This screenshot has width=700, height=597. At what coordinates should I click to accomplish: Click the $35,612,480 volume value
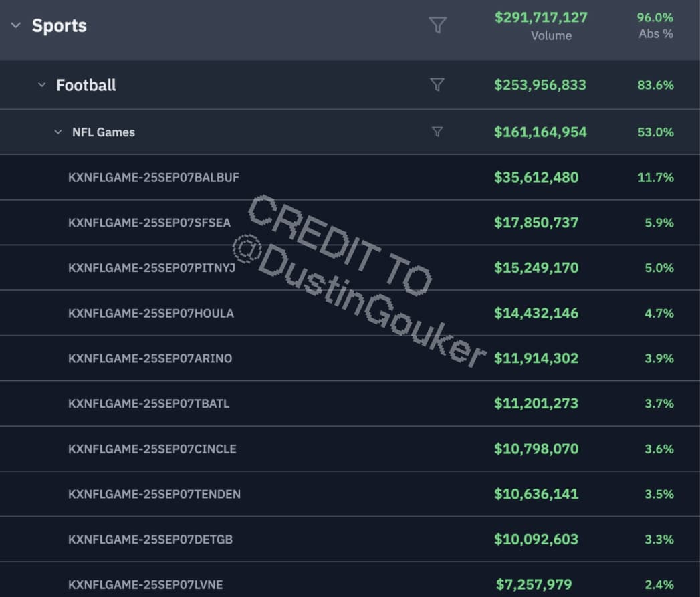pos(536,177)
